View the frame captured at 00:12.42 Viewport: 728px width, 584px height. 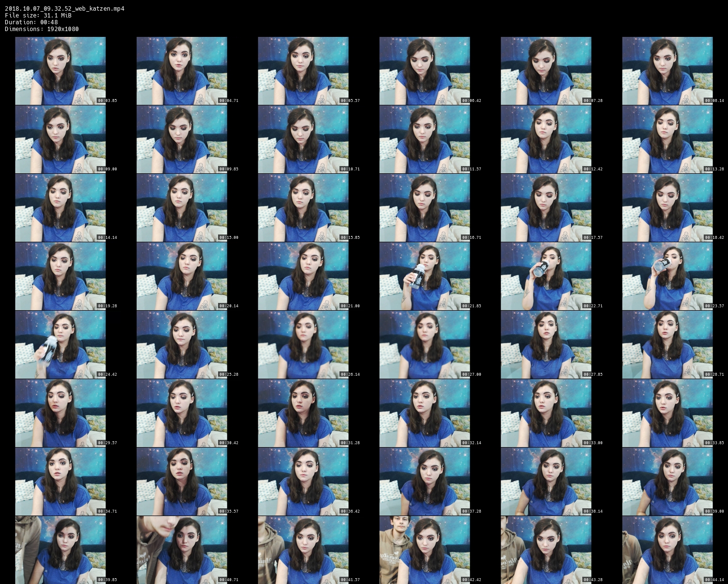click(x=546, y=139)
